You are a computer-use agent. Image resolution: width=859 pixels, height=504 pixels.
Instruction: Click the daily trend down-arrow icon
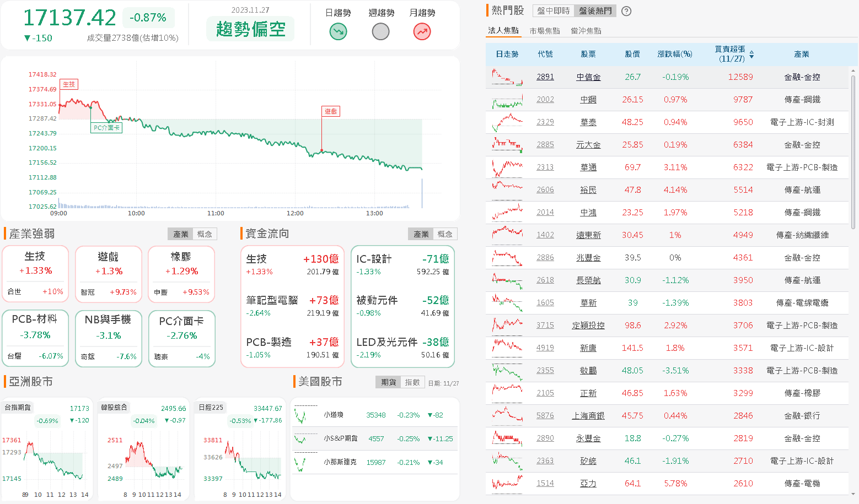(x=338, y=32)
